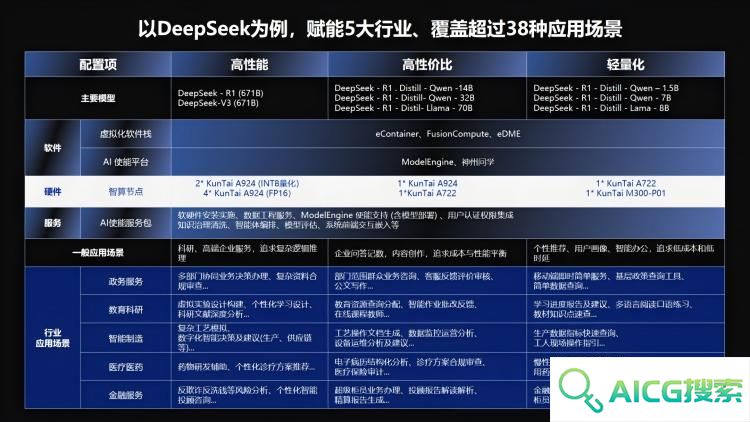The height and width of the screenshot is (422, 750).
Task: Select the Distill Qwen - 7B model line
Action: [602, 98]
